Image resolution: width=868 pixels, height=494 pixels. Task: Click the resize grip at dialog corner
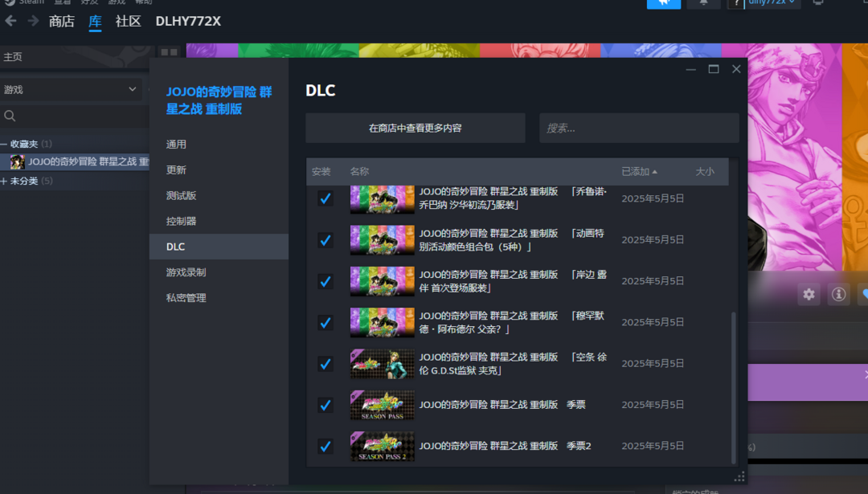(739, 477)
